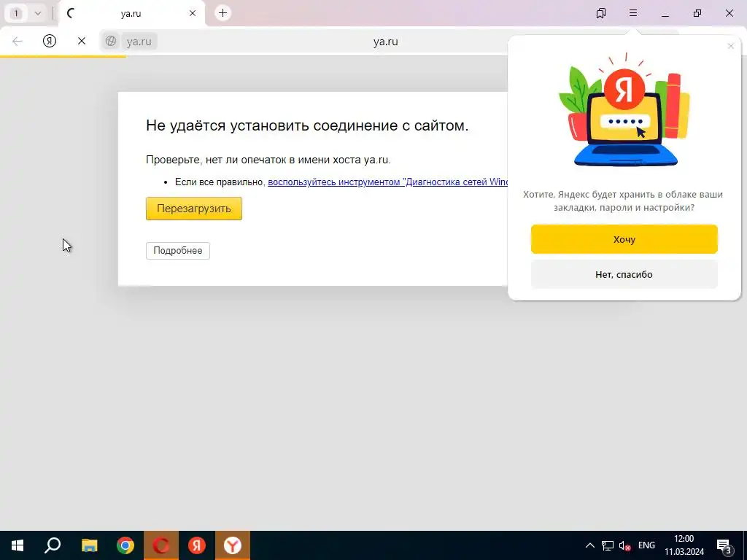
Task: Open the bookmarks panel icon
Action: point(601,13)
